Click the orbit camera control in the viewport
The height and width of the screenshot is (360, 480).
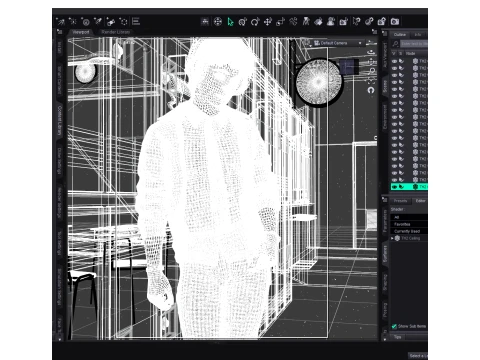[x=371, y=52]
